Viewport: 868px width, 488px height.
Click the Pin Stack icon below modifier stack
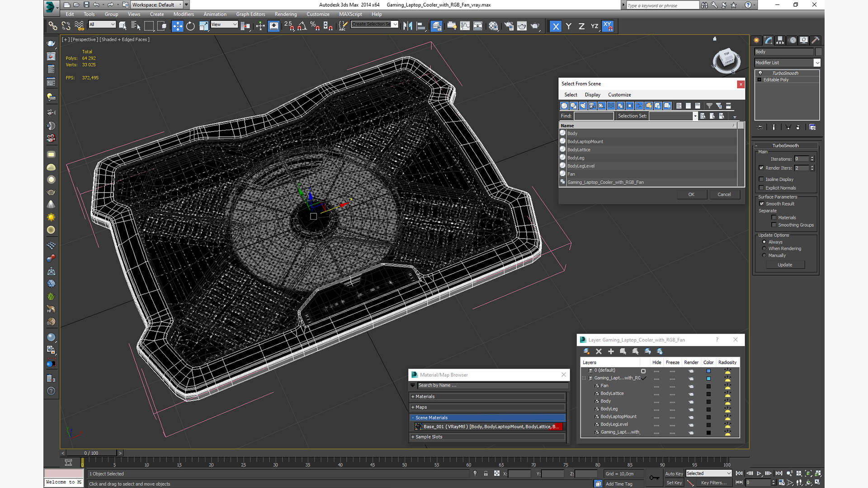(760, 127)
